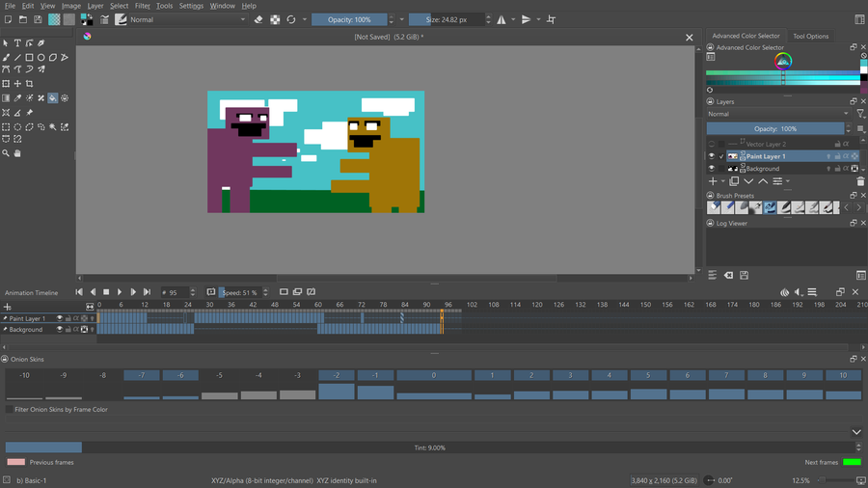Open the File menu

[x=10, y=6]
